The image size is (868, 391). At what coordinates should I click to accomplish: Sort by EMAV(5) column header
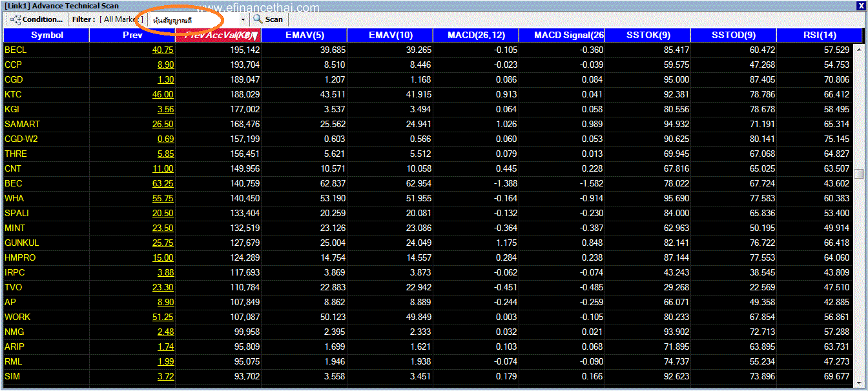(x=304, y=35)
